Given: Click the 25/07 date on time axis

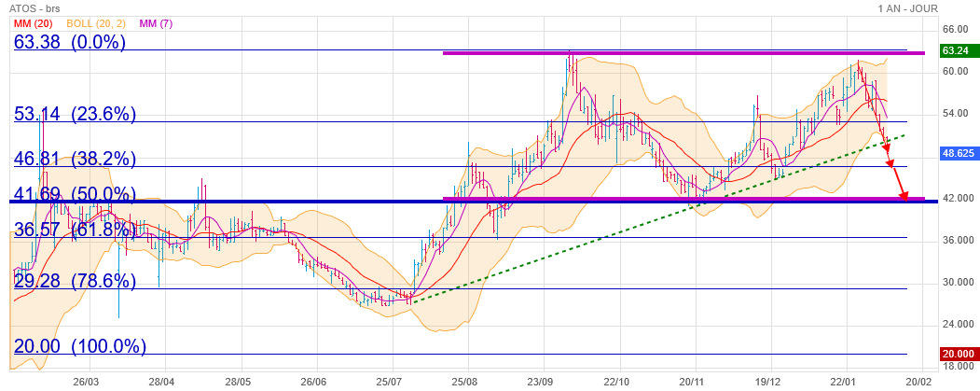Looking at the screenshot, I should 391,382.
